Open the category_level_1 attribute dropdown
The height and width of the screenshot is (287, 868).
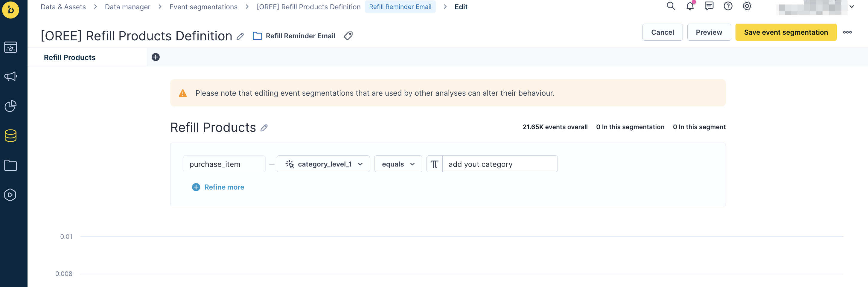pyautogui.click(x=323, y=164)
